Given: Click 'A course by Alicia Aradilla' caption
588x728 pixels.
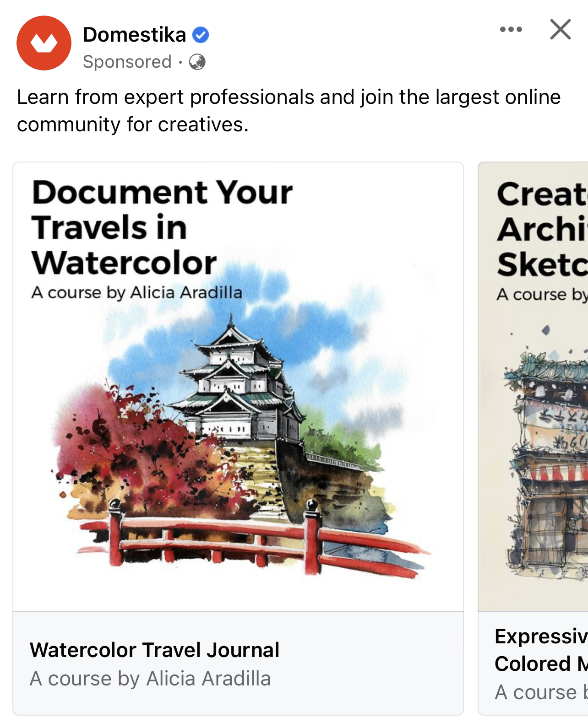Looking at the screenshot, I should (150, 679).
